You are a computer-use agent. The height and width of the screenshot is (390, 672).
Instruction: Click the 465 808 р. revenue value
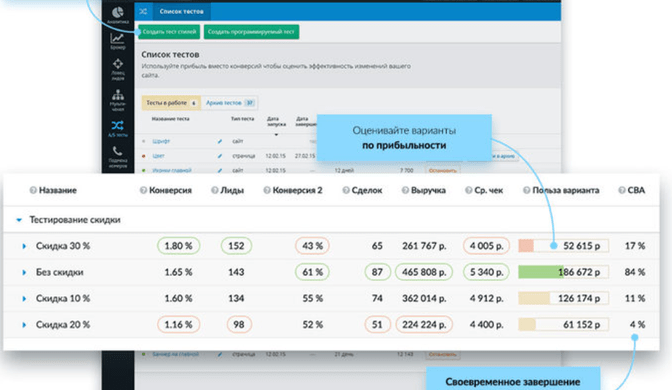pos(424,272)
